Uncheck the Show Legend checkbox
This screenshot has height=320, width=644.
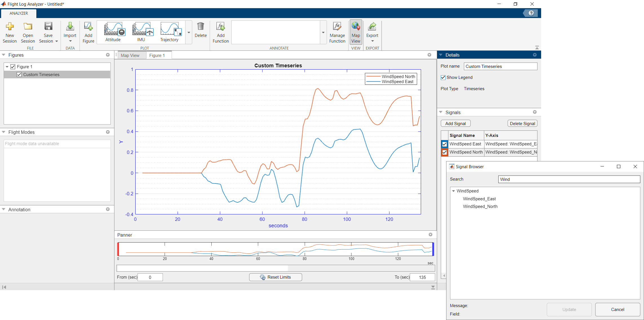(443, 77)
